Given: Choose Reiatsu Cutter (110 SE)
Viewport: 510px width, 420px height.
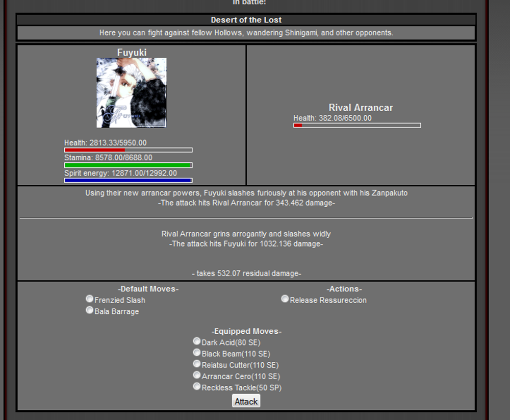Looking at the screenshot, I should [196, 363].
